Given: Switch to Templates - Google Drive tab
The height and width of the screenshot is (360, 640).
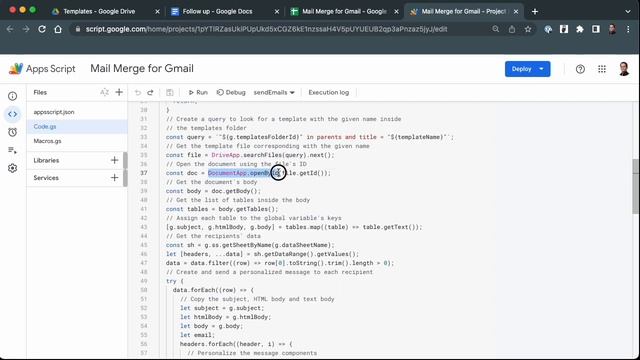Looking at the screenshot, I should 99,11.
